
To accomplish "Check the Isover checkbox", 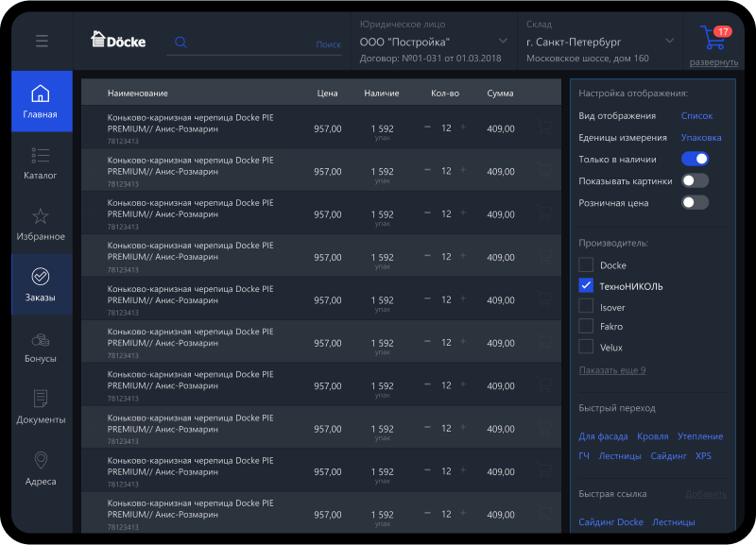I will click(x=586, y=306).
